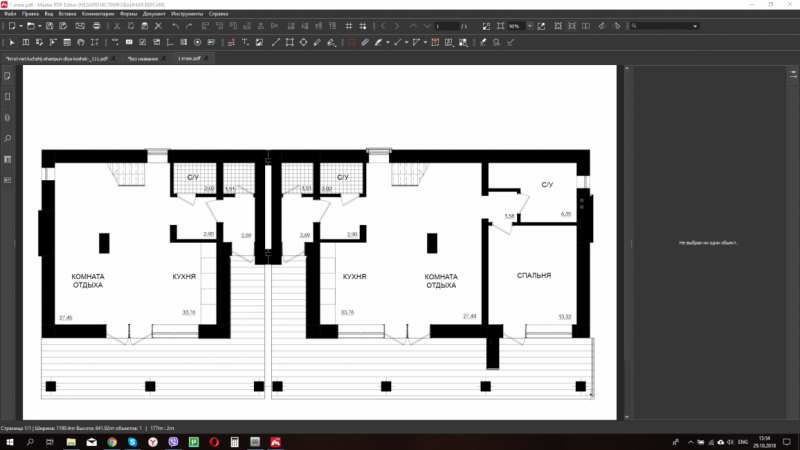Select the Signature check mark tool

[x=510, y=42]
